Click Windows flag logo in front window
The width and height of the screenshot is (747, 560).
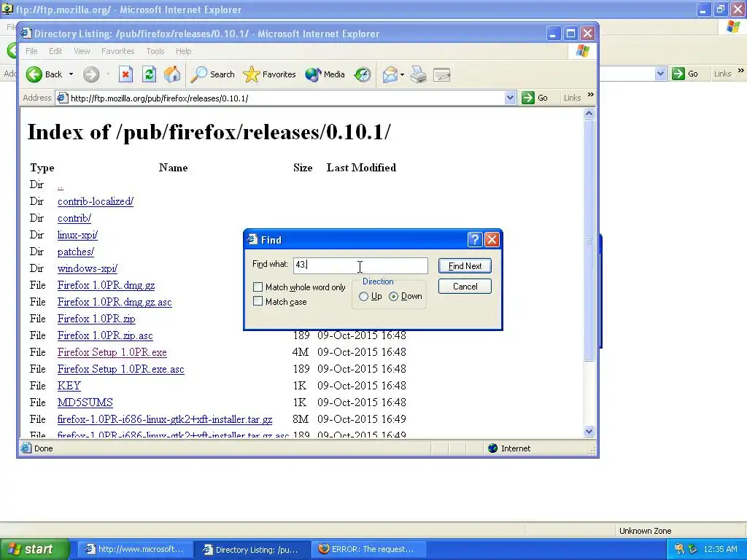(583, 51)
